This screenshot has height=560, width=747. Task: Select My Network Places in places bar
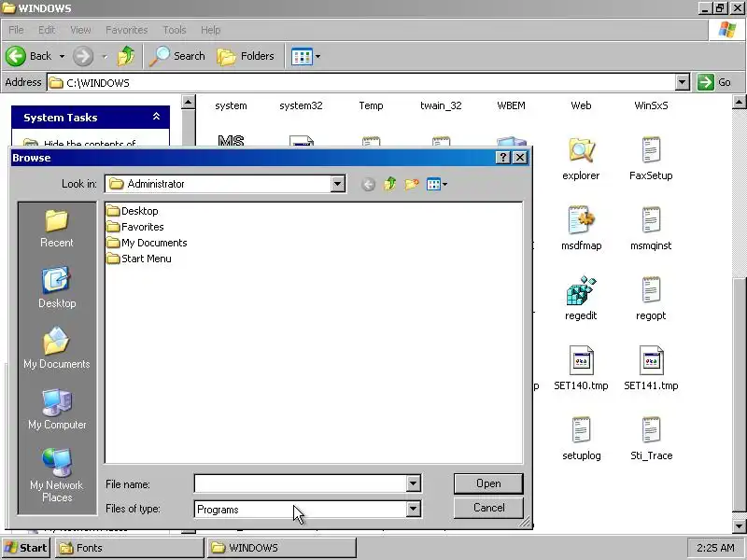pos(57,475)
